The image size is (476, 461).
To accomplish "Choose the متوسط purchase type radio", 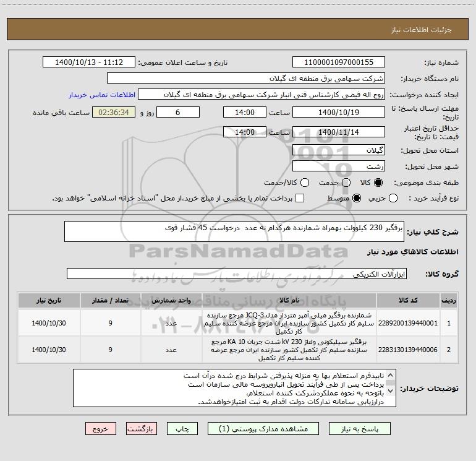I will click(357, 199).
